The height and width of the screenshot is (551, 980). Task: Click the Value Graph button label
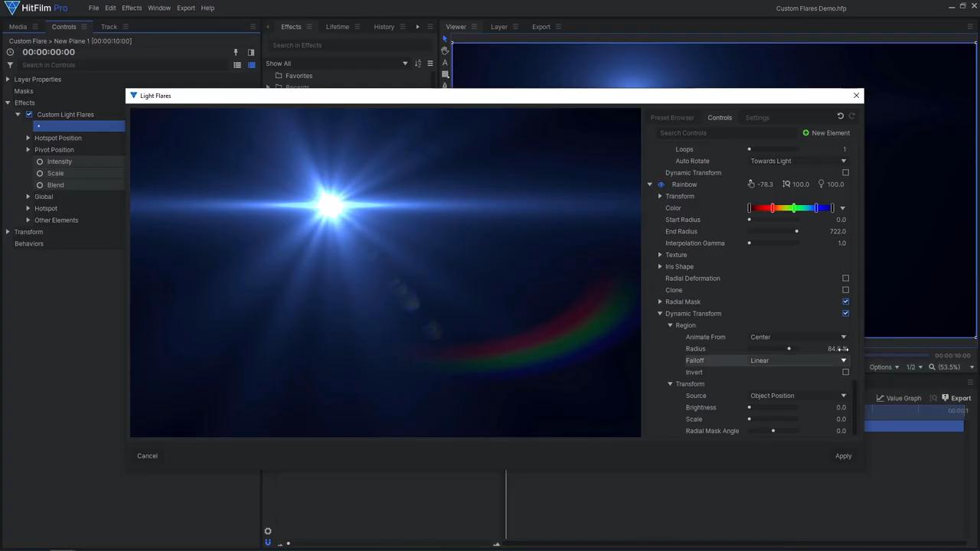point(903,398)
